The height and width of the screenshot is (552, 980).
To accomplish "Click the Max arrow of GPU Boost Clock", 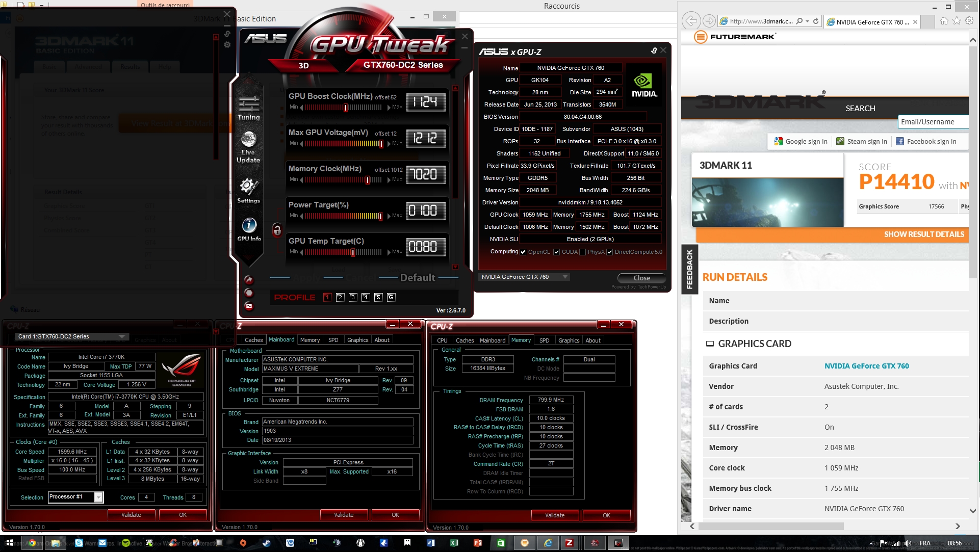I will point(389,108).
